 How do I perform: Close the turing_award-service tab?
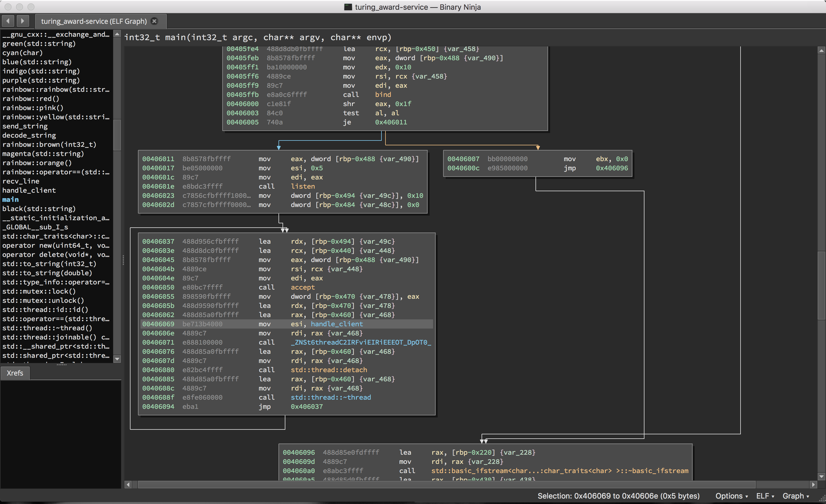pos(154,21)
